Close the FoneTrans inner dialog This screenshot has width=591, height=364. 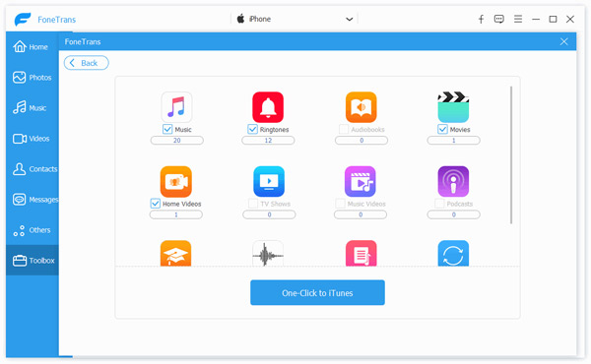[563, 41]
